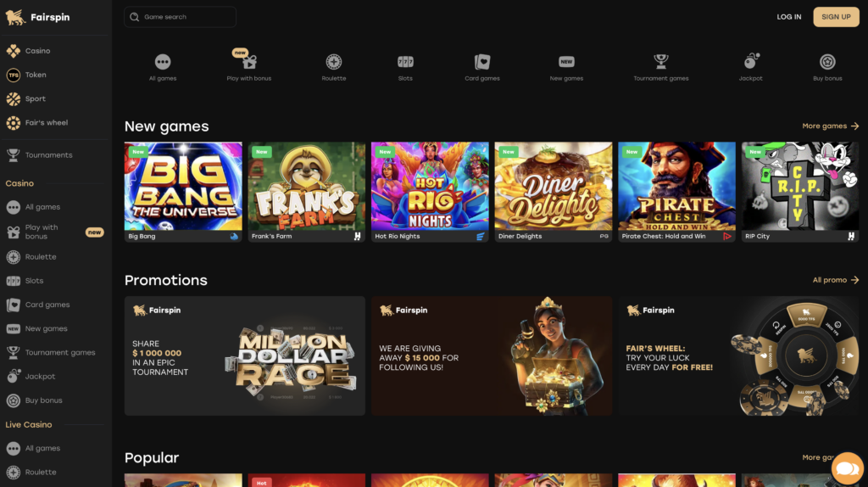
Task: Select Buy bonus category in top row
Action: (x=827, y=68)
